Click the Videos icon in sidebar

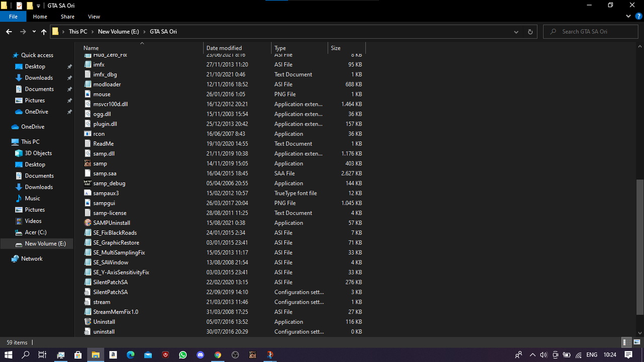[19, 221]
